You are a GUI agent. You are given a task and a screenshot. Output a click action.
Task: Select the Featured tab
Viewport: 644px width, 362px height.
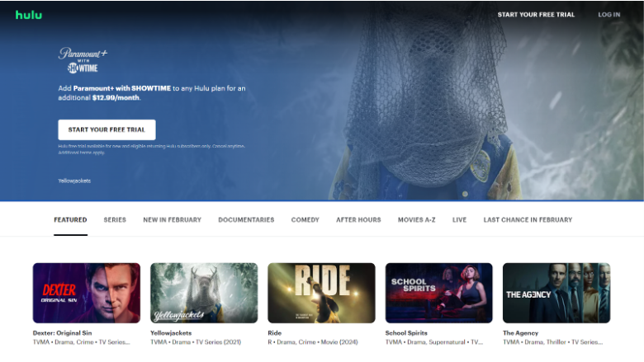pyautogui.click(x=70, y=219)
